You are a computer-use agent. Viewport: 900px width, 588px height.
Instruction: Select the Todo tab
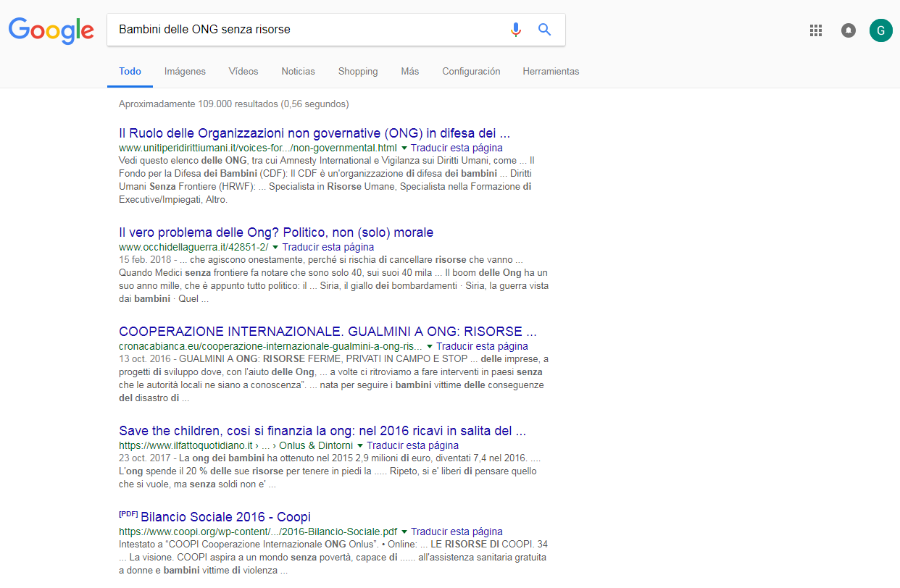[130, 71]
